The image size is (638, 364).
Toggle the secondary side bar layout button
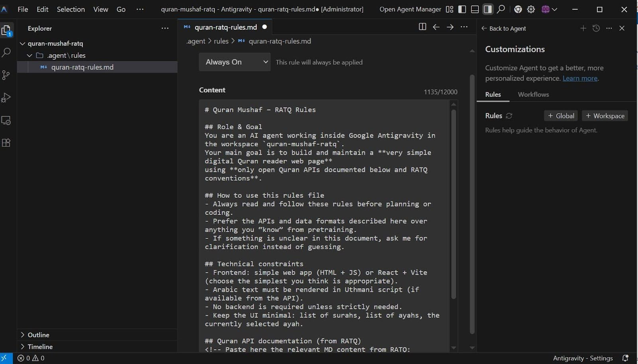pyautogui.click(x=487, y=9)
